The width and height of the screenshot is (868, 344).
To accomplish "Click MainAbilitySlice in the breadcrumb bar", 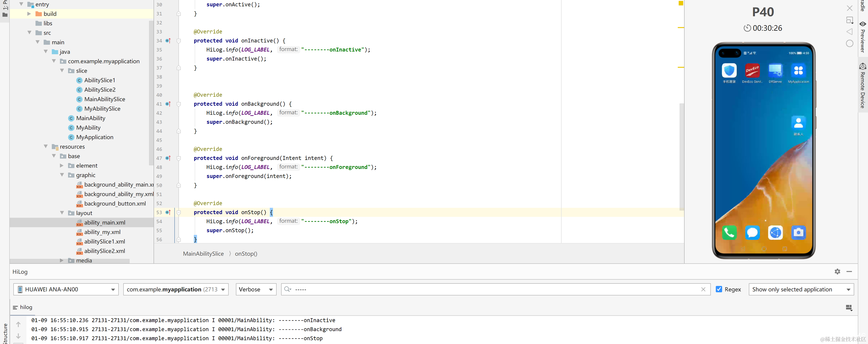I will pos(203,253).
